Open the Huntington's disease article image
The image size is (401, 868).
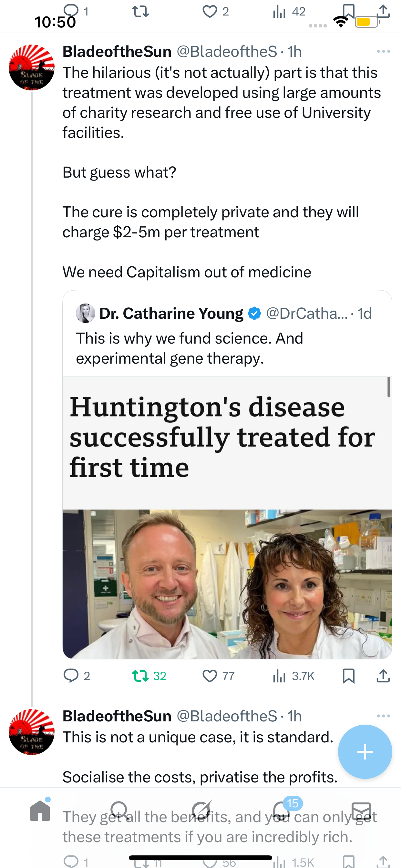227,584
